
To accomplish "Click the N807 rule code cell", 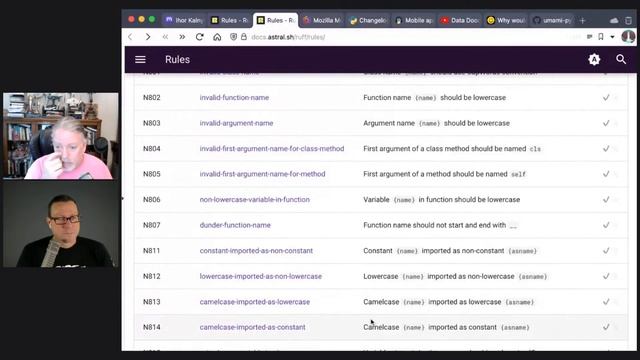I will click(x=152, y=225).
